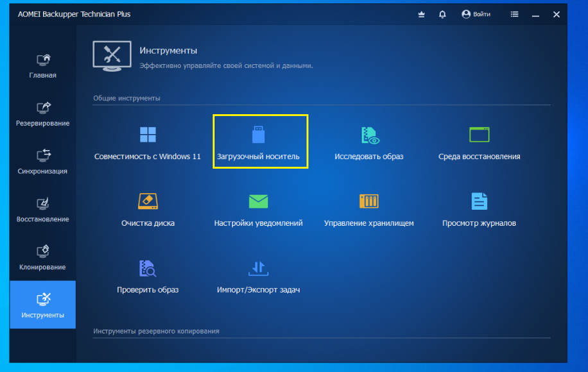The image size is (588, 372).
Task: Click the Инструменты sidebar tools icon
Action: pyautogui.click(x=44, y=299)
